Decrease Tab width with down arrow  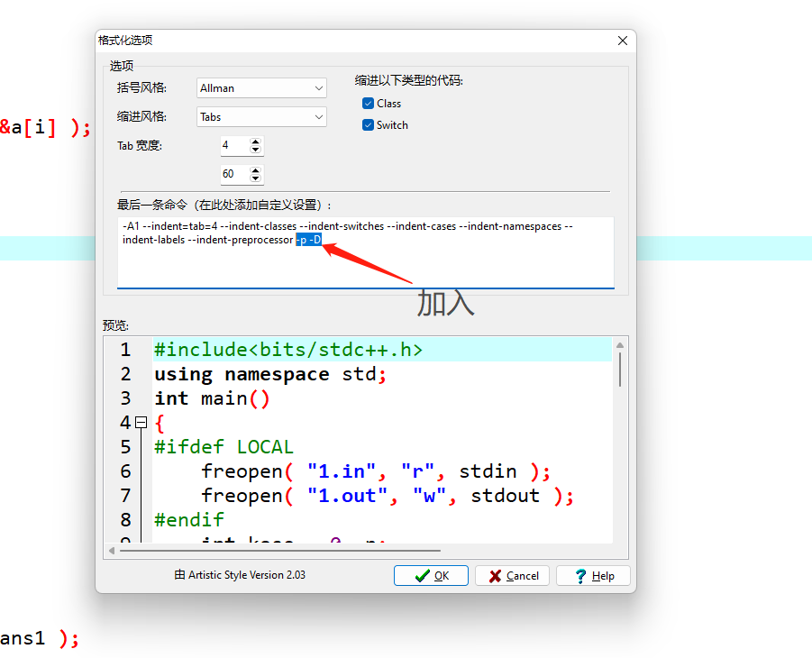[x=255, y=150]
